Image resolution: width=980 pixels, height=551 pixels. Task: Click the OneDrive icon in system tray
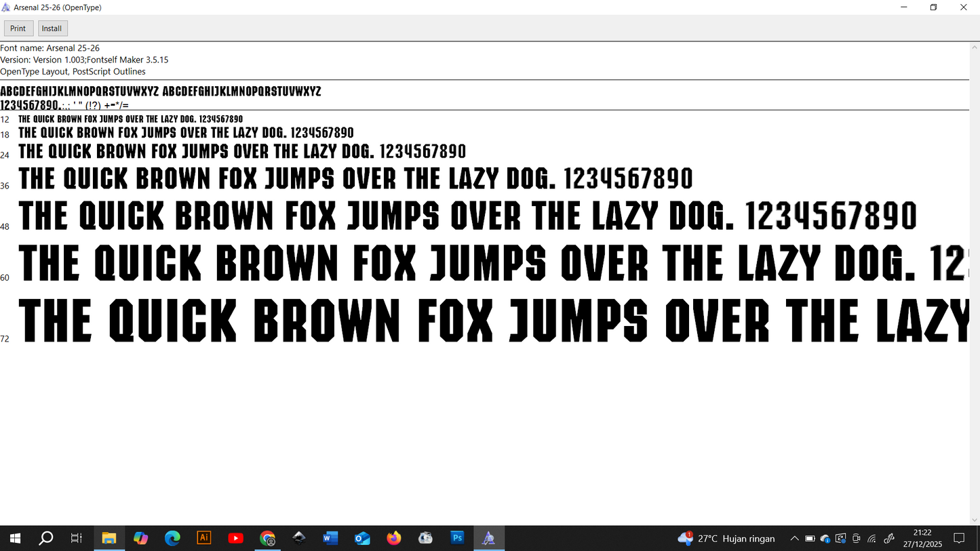825,539
